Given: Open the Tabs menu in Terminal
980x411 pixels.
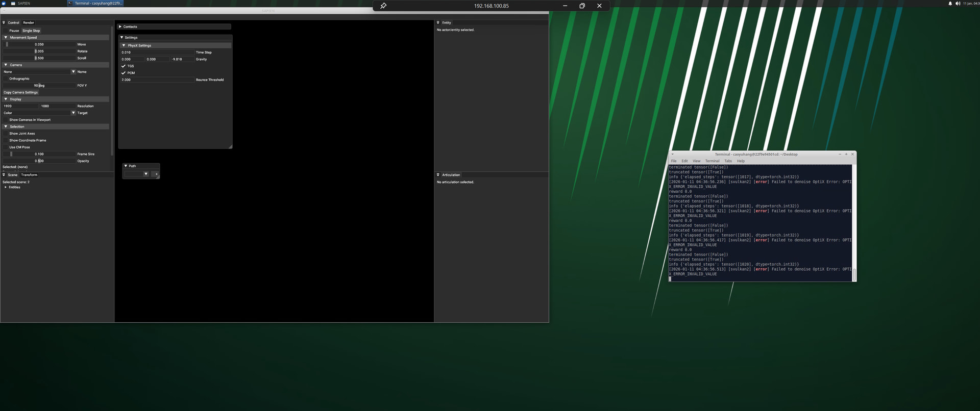Looking at the screenshot, I should pyautogui.click(x=728, y=161).
